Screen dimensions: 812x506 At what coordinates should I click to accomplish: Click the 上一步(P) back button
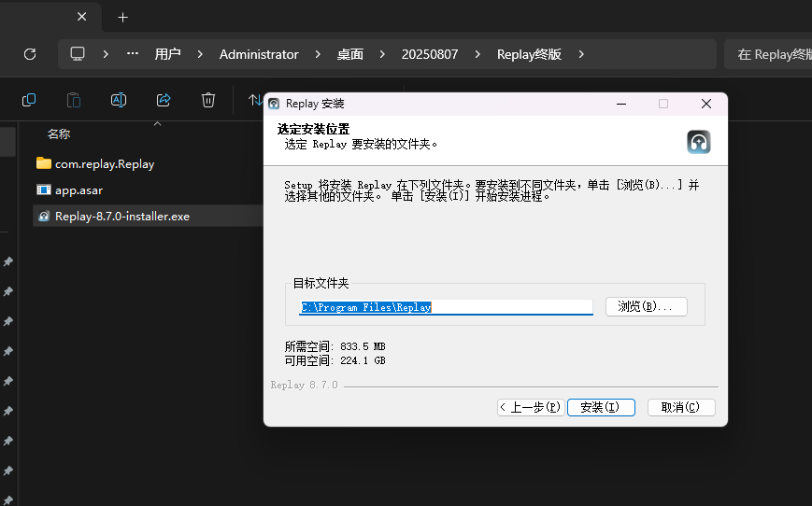531,407
